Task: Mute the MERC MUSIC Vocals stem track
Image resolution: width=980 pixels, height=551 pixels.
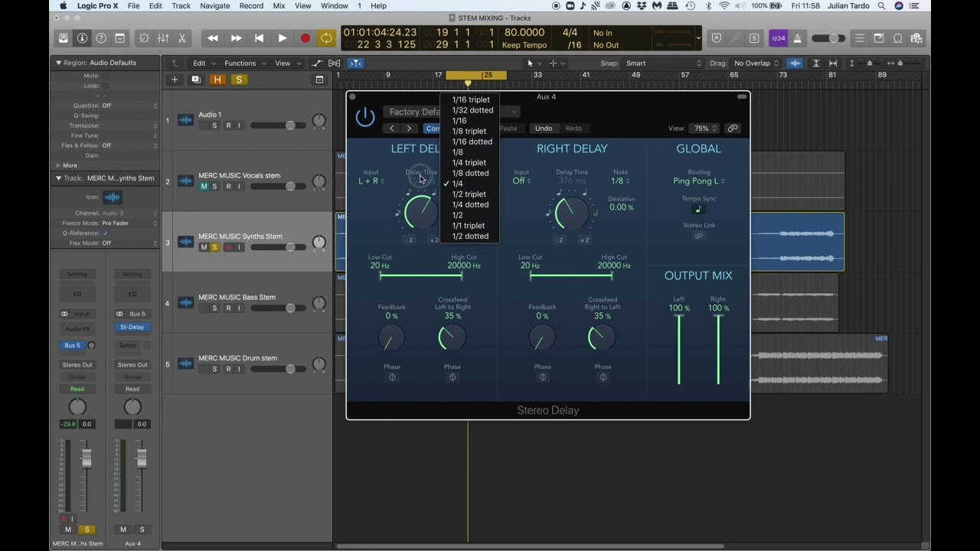Action: click(x=204, y=187)
